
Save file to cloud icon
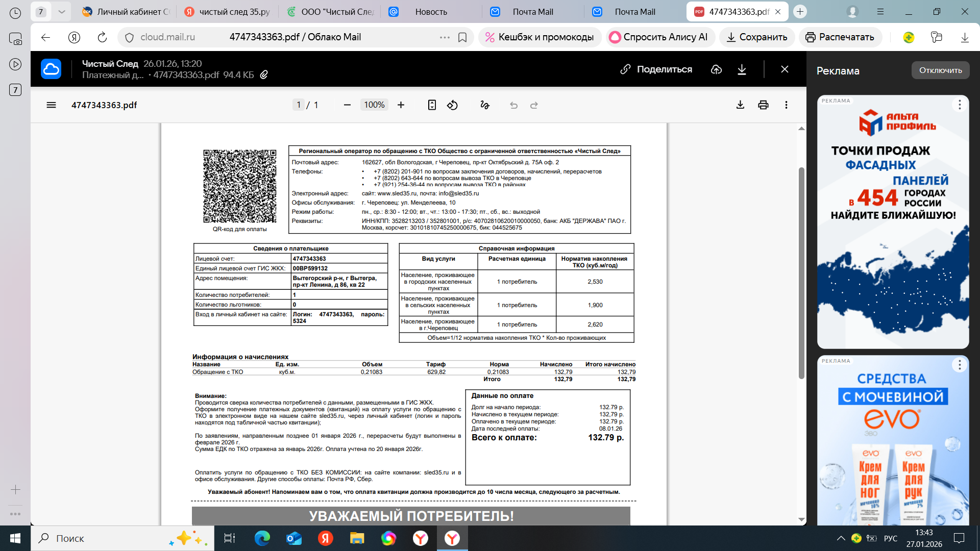(x=716, y=69)
